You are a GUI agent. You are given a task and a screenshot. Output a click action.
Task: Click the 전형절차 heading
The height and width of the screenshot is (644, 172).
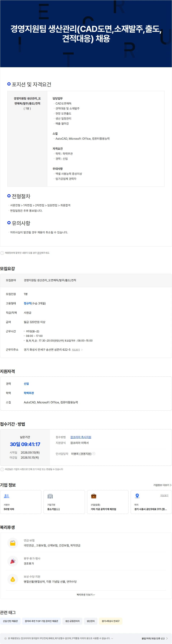pyautogui.click(x=21, y=196)
